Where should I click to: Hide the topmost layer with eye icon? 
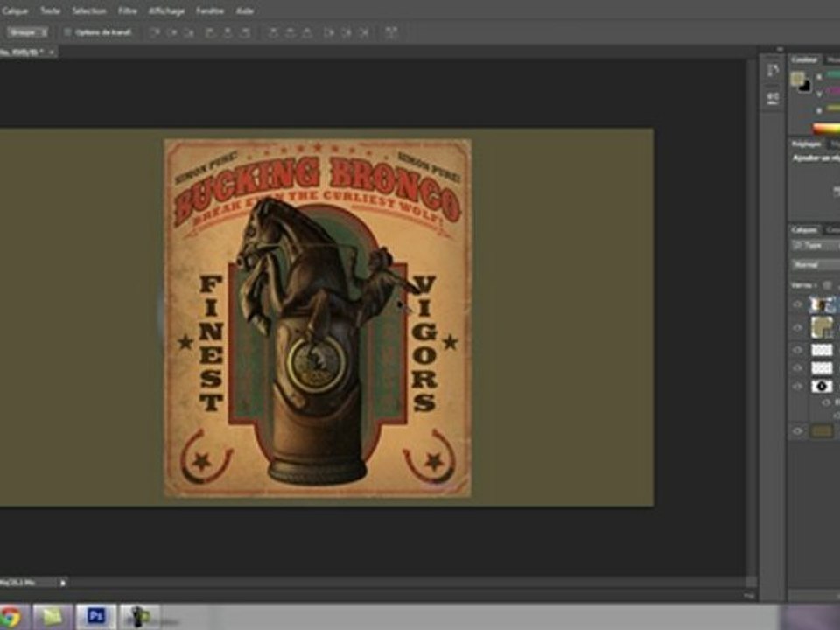coord(797,304)
